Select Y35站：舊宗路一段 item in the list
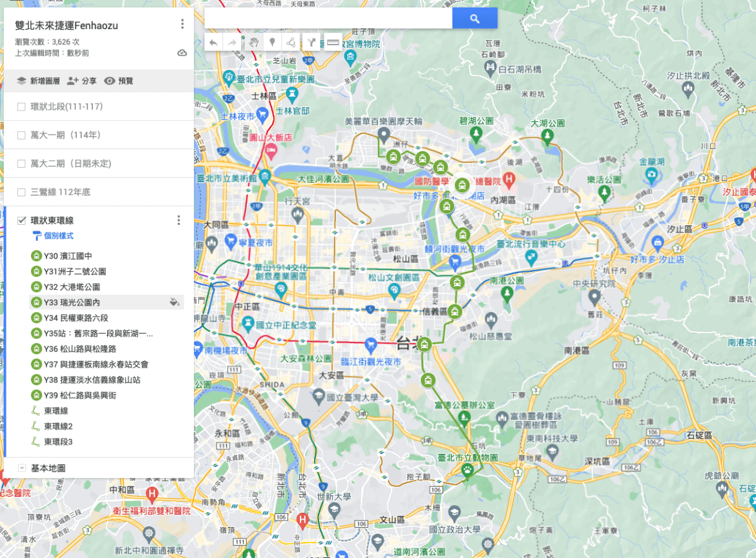 (x=98, y=333)
